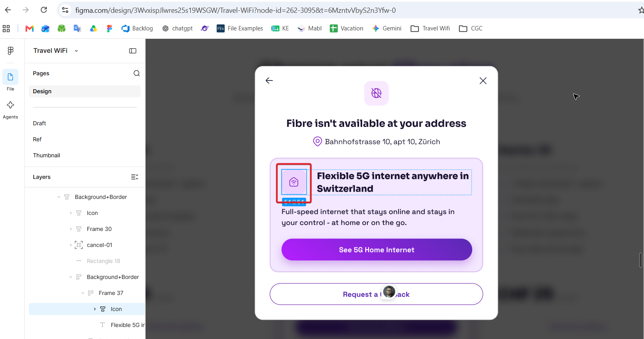Select the cancel-01 layer
Viewport: 644px width, 339px height.
tap(100, 245)
